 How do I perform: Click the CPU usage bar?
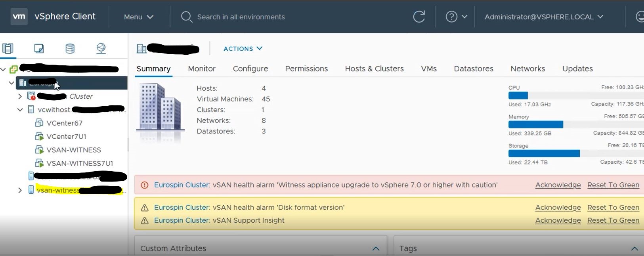(576, 96)
